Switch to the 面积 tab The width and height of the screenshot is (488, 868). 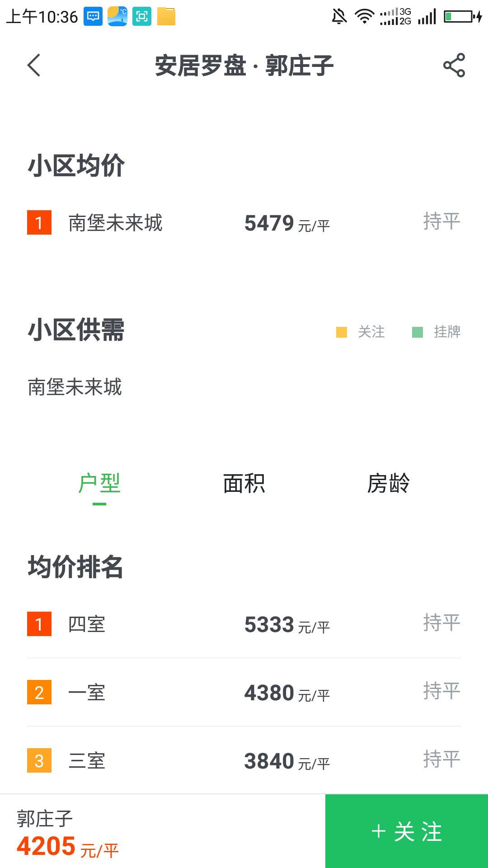(x=244, y=484)
